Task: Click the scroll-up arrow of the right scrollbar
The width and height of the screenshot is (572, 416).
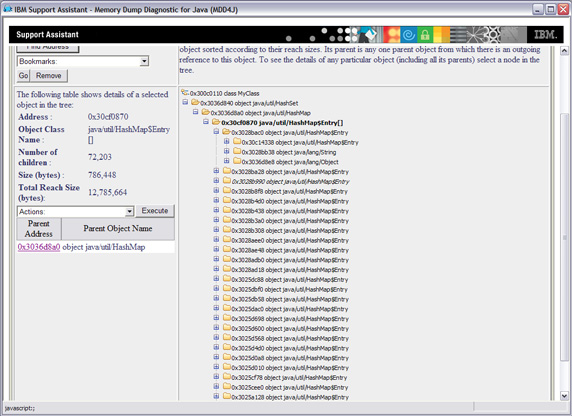Action: [x=564, y=50]
